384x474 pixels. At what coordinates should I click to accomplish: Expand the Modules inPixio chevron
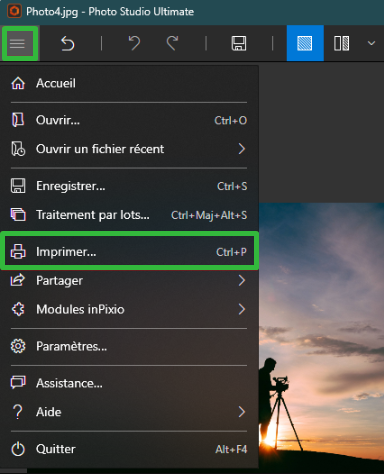[242, 309]
